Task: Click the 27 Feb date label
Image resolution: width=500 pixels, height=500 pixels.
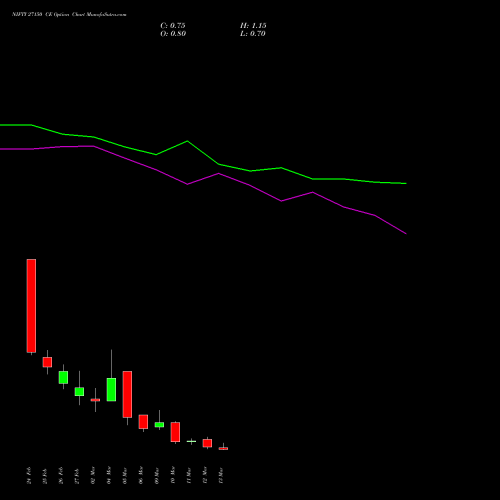Action: coord(77,475)
